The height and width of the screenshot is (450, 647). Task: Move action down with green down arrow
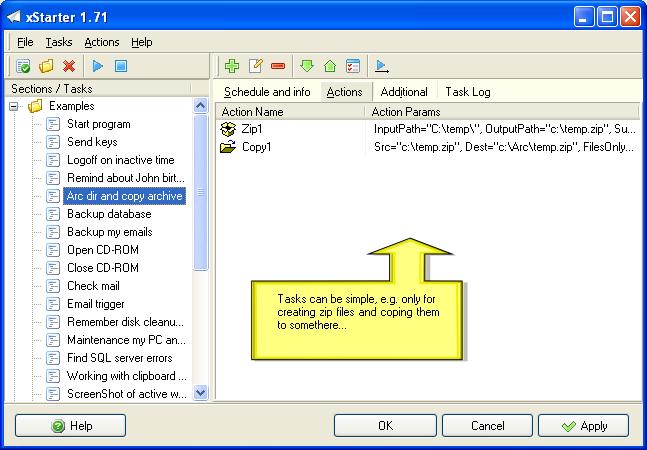point(307,66)
